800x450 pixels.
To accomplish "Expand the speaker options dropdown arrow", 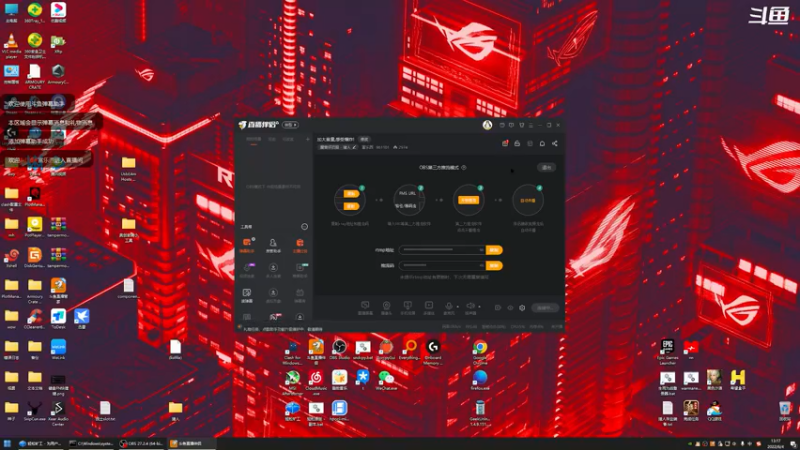I will pyautogui.click(x=479, y=307).
